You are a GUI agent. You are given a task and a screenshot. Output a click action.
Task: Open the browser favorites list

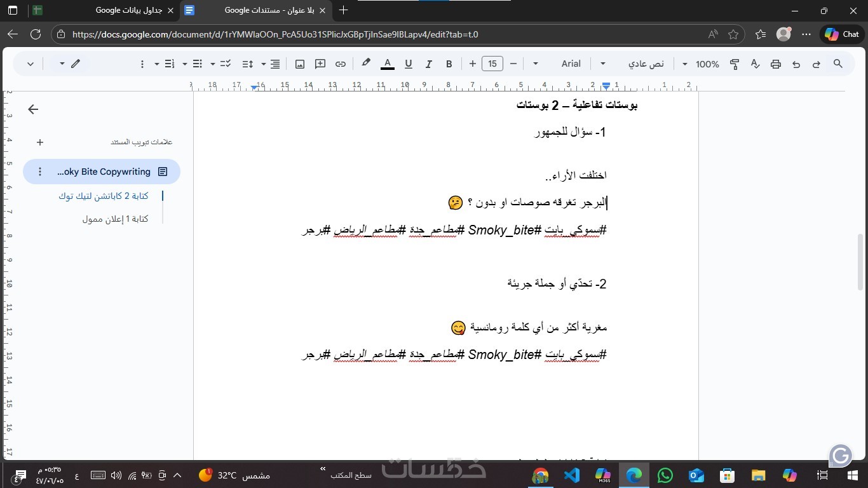[x=761, y=34]
